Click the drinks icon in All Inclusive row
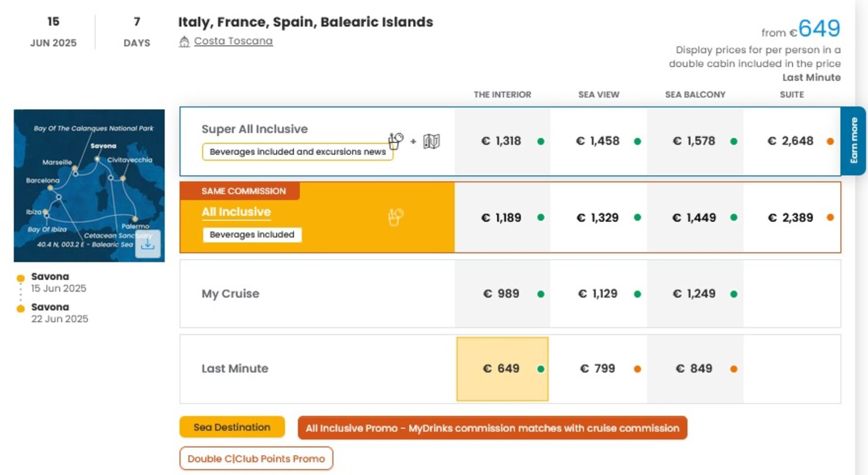Image resolution: width=868 pixels, height=475 pixels. point(395,217)
